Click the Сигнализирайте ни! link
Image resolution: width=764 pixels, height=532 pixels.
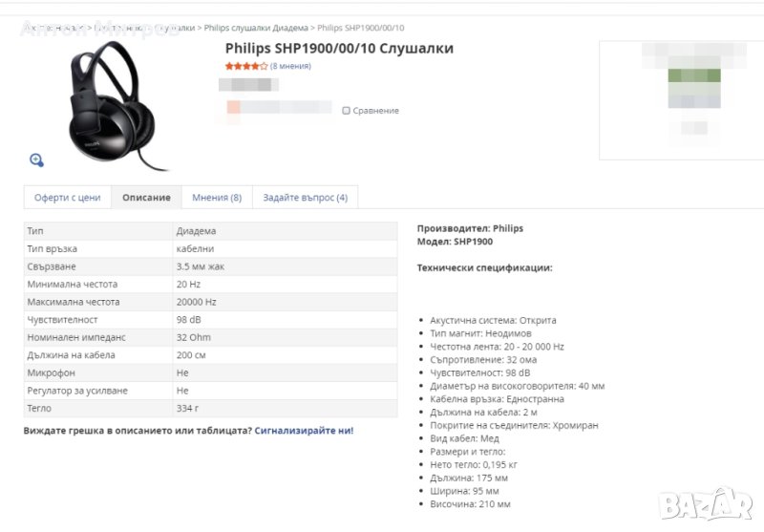click(x=304, y=431)
